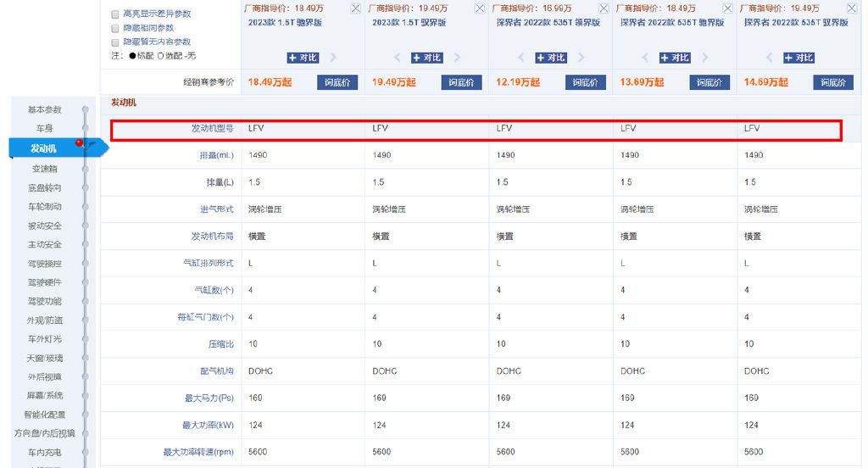Close the 探界者 2022款 535T 驰界版 column

[x=727, y=8]
